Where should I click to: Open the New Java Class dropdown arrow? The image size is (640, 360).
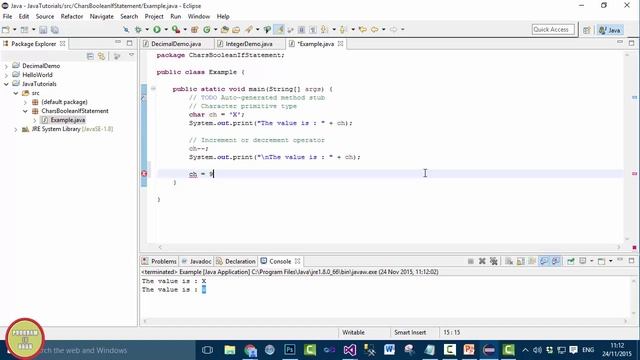[x=215, y=29]
